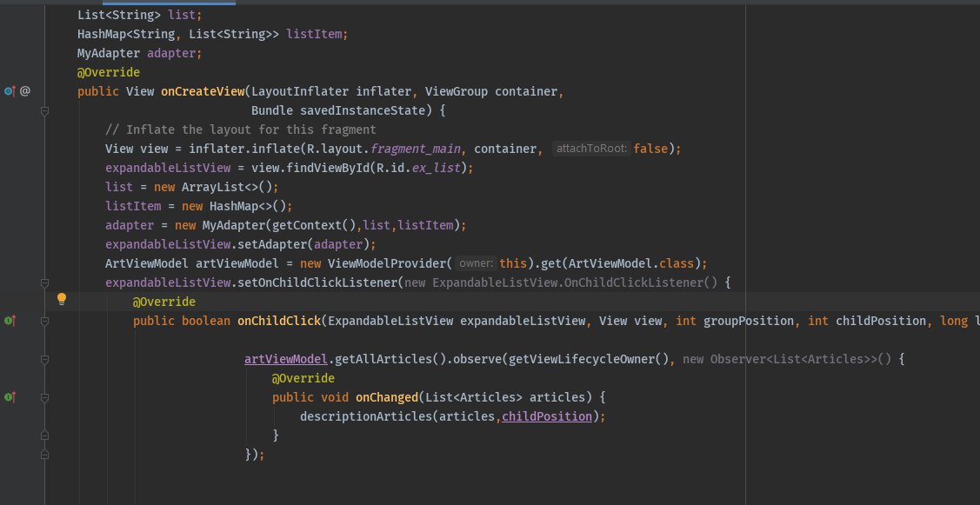The image size is (980, 505).
Task: Collapse fold marker on setOnChildClickListener line
Action: point(44,283)
